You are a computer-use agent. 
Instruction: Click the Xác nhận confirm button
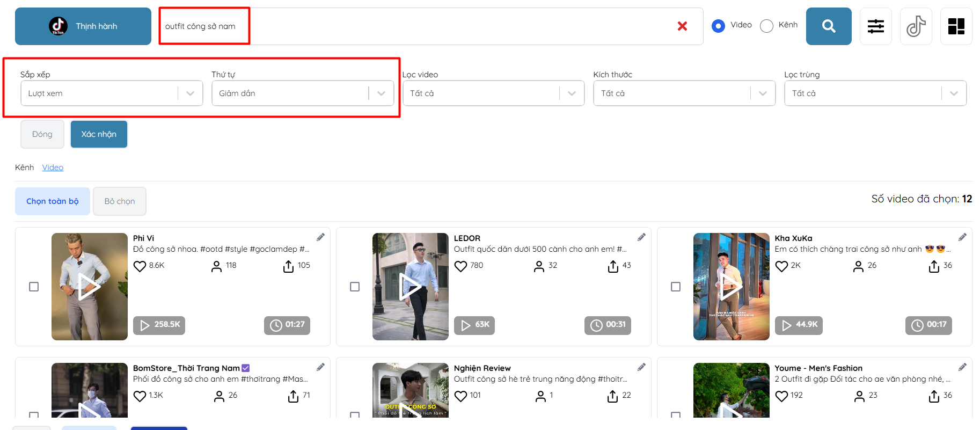coord(99,134)
